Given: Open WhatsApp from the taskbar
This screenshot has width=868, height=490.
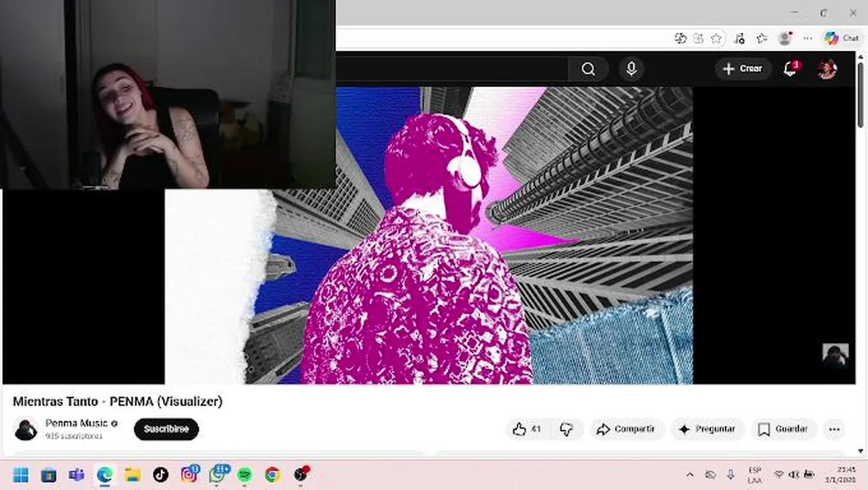Looking at the screenshot, I should tap(217, 474).
